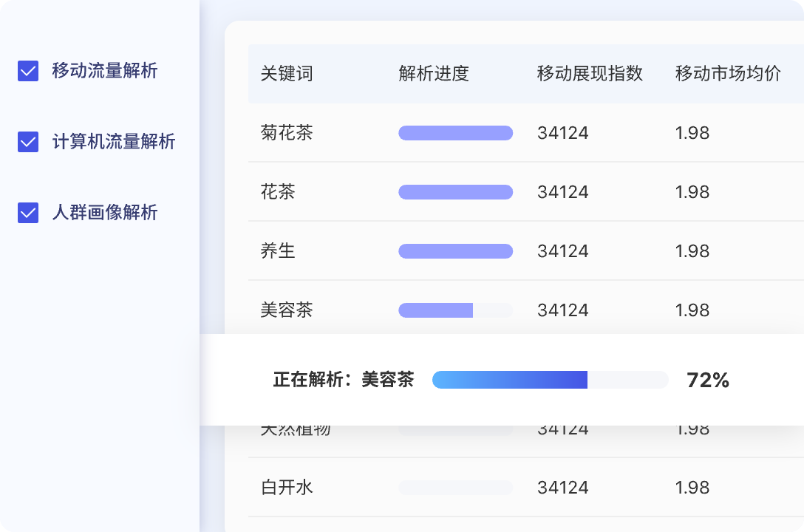Disable the 人群画像解析 checkbox

pyautogui.click(x=27, y=213)
